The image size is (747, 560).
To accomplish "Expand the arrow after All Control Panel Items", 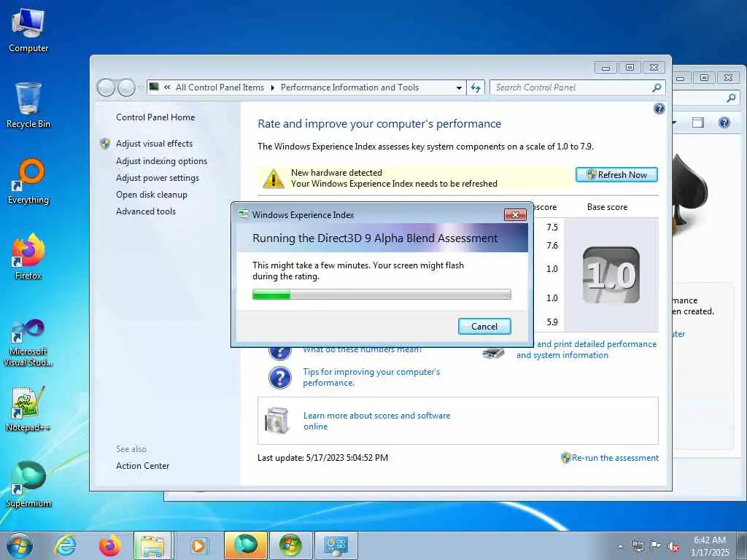I will click(x=273, y=87).
